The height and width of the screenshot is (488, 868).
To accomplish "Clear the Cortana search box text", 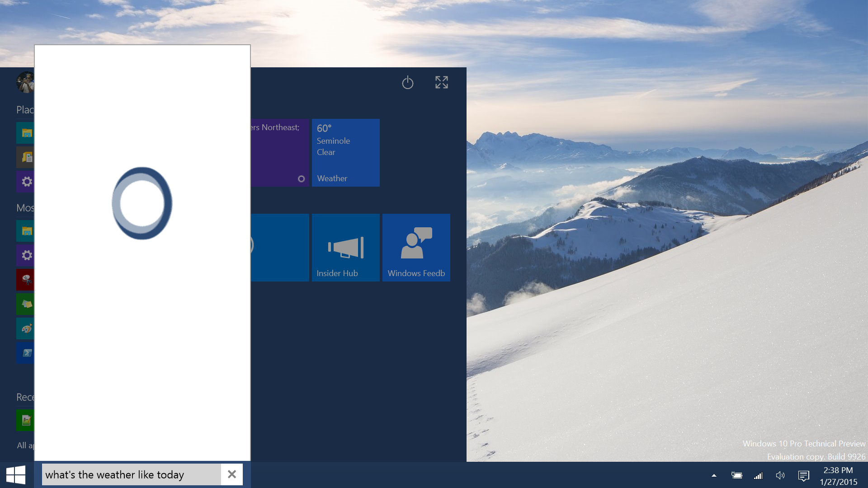I will pyautogui.click(x=232, y=474).
